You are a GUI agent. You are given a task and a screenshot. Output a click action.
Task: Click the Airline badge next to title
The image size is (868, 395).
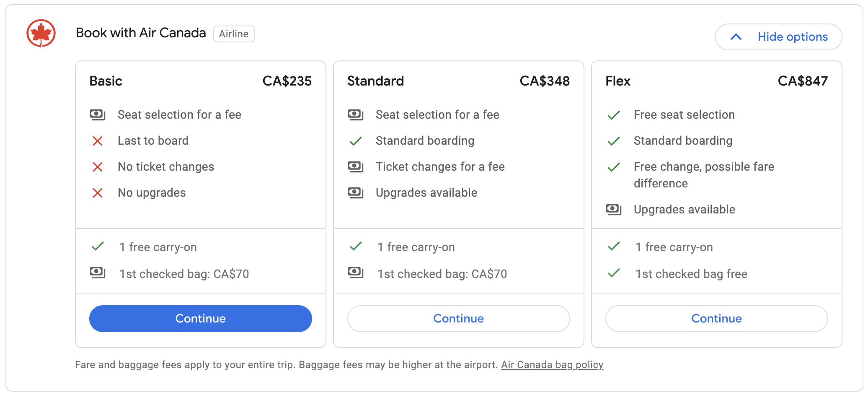(234, 34)
